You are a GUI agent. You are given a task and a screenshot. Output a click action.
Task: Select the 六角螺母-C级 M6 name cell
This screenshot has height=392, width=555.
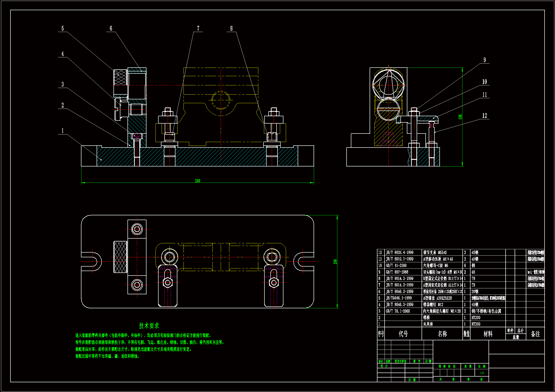tap(435, 265)
